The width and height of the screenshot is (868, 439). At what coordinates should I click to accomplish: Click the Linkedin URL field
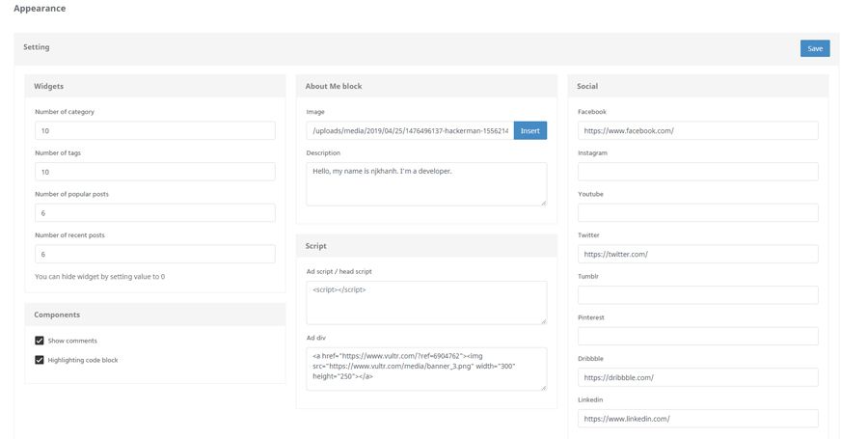697,418
